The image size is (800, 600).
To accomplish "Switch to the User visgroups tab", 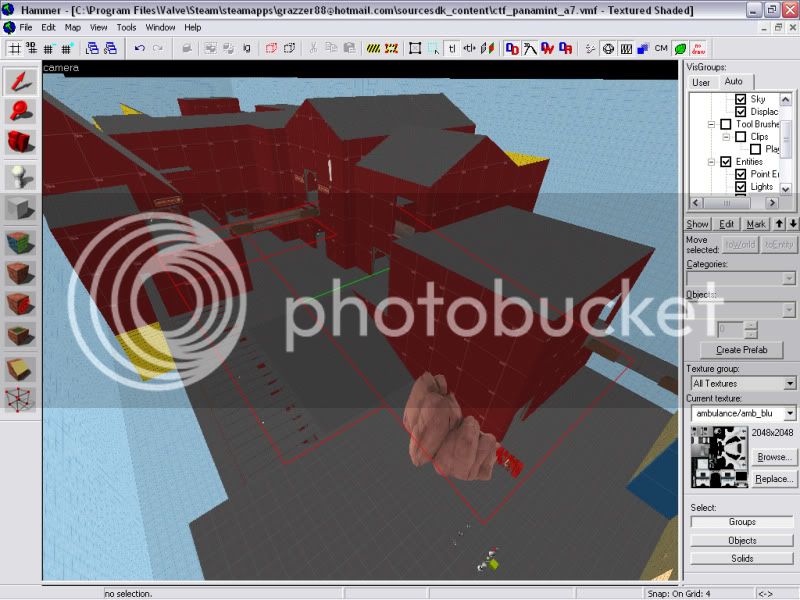I will tap(701, 82).
